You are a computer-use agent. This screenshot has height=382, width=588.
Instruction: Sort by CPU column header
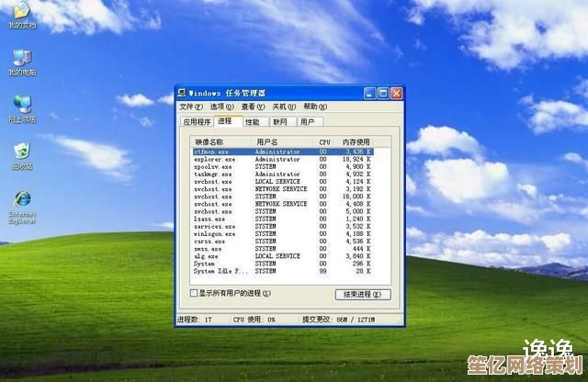(x=324, y=142)
